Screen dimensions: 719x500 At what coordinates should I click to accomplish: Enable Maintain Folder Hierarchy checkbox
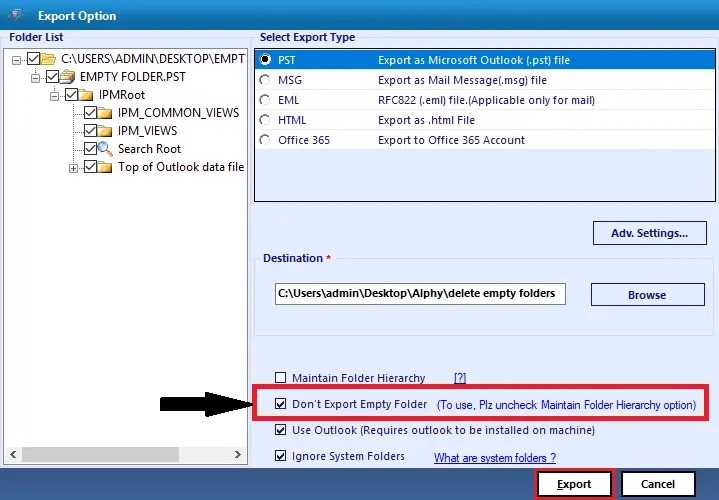click(x=280, y=378)
